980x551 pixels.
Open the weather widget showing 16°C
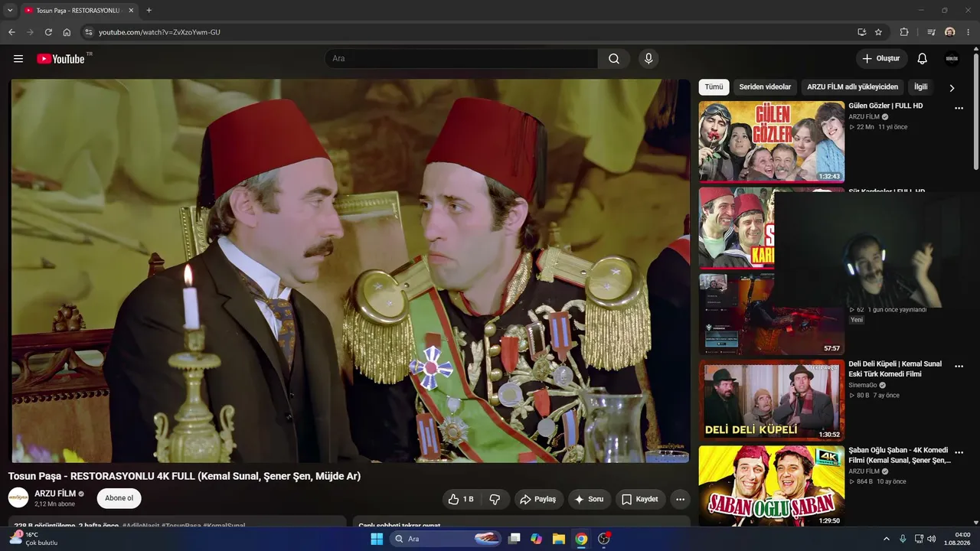[x=32, y=539]
